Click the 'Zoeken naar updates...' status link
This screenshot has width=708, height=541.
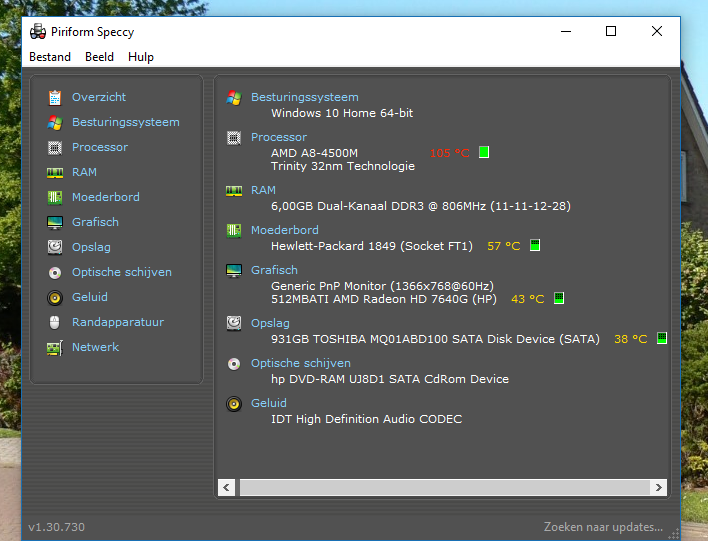point(603,527)
